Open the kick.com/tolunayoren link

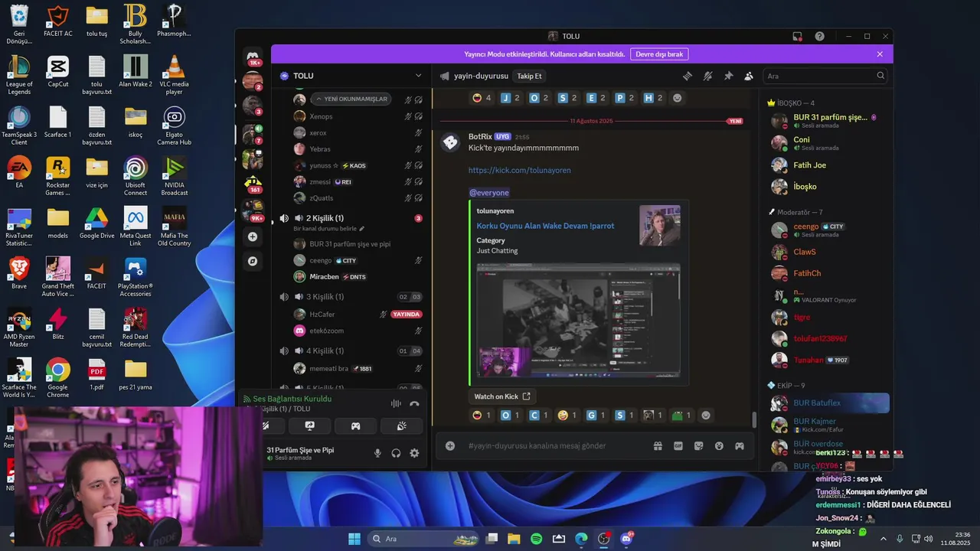520,170
